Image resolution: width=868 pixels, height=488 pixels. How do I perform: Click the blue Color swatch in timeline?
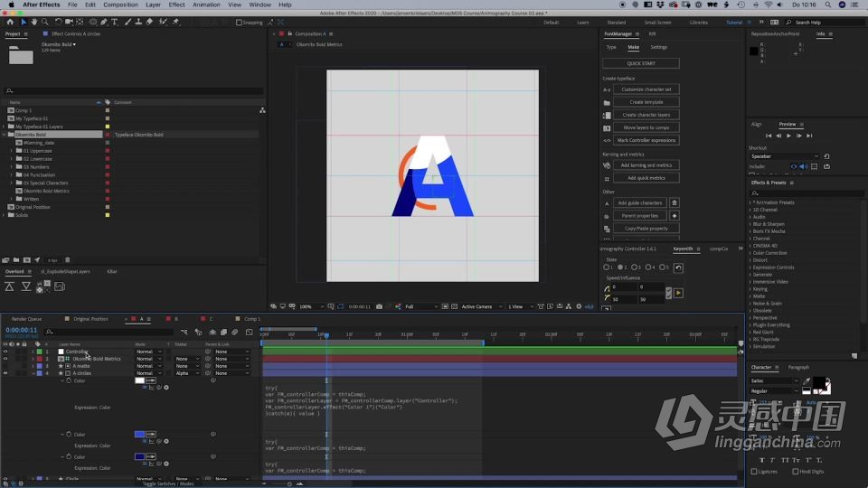139,435
